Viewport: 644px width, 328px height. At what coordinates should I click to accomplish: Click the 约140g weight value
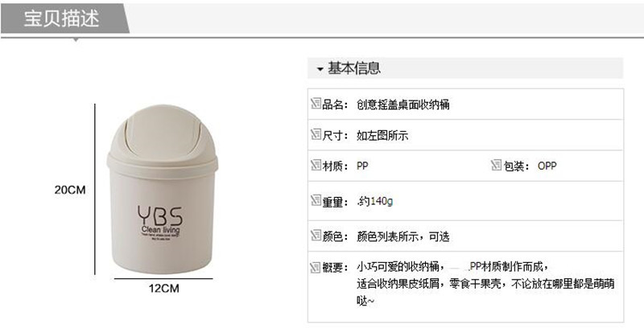(x=375, y=201)
